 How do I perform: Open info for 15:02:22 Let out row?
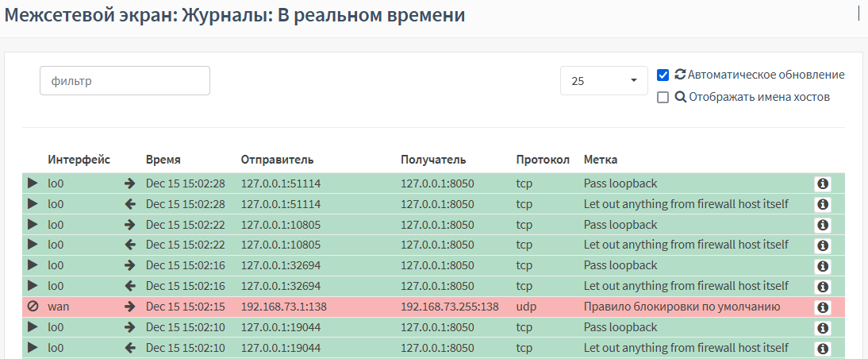(823, 245)
